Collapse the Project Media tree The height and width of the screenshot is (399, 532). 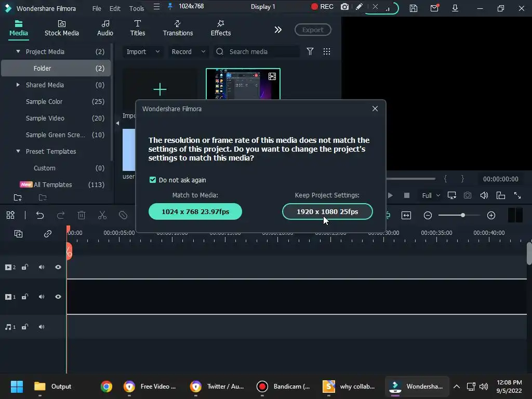coord(18,51)
